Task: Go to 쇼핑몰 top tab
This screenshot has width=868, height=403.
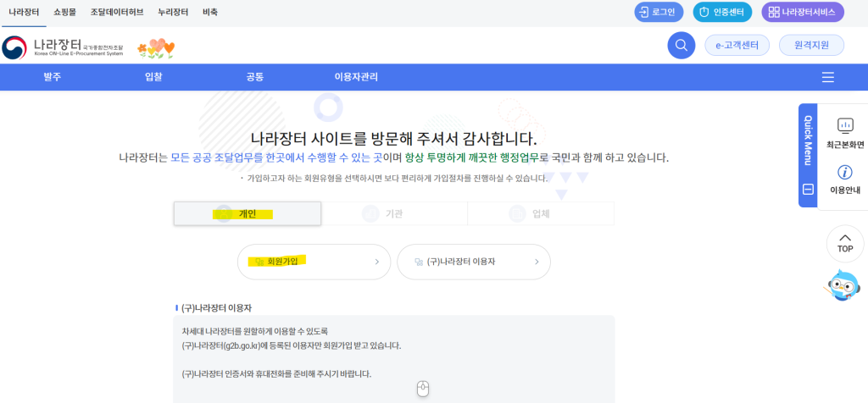Action: click(64, 12)
